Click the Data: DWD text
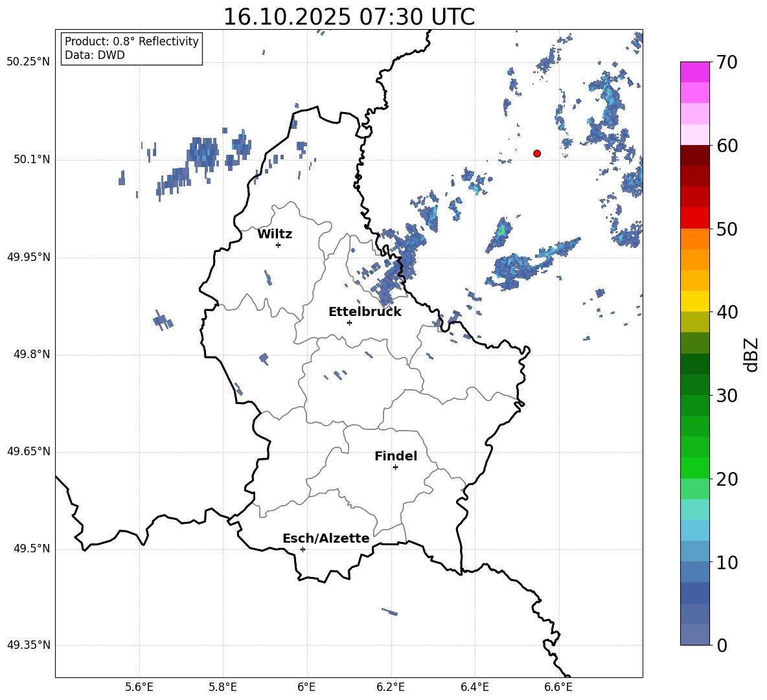The width and height of the screenshot is (767, 700). point(95,55)
